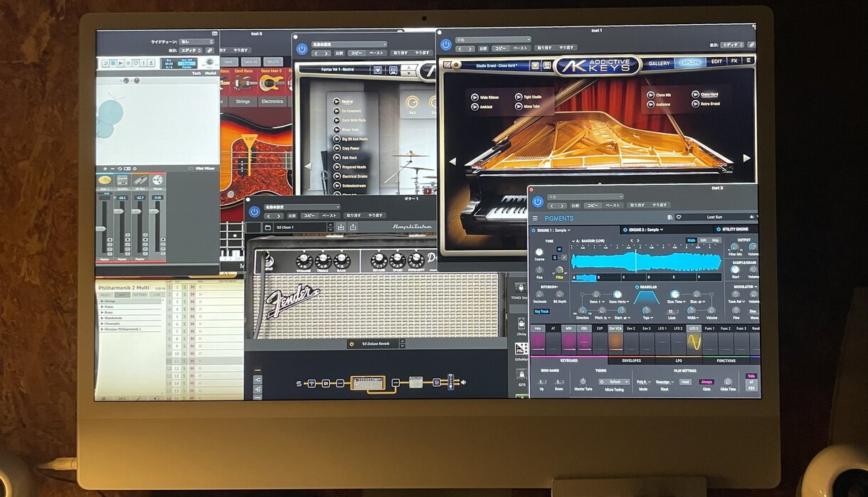
Task: Open the EDIT tab in Addictive Keys
Action: [x=716, y=62]
